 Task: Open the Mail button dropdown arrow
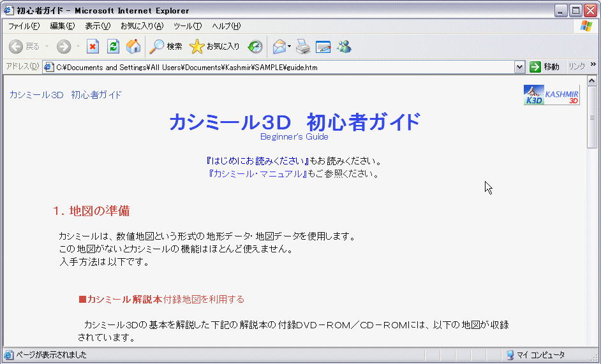pyautogui.click(x=289, y=47)
